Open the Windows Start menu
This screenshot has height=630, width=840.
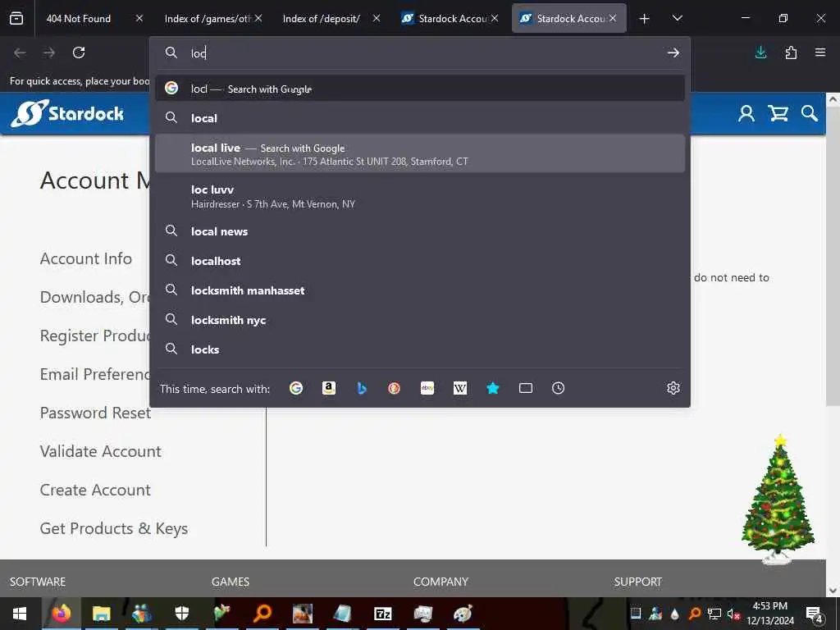[x=20, y=614]
